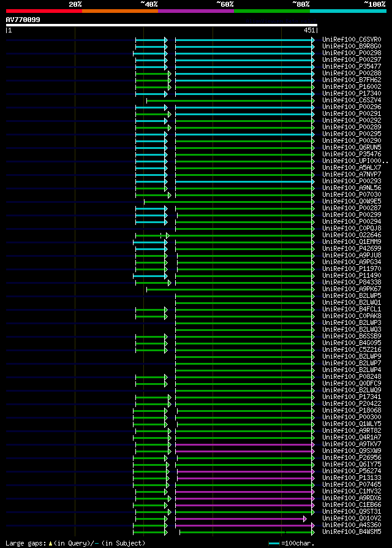Select the UniRef100_P35476 label

point(352,154)
